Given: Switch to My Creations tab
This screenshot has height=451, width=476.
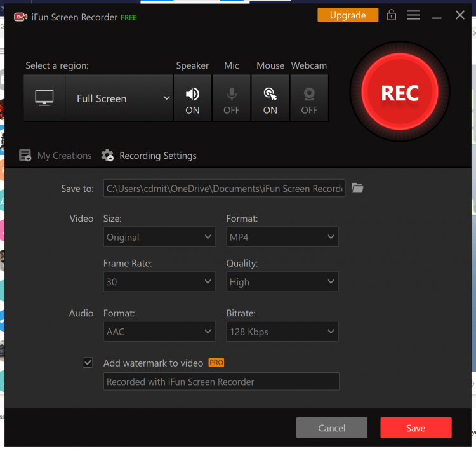Looking at the screenshot, I should tap(55, 156).
